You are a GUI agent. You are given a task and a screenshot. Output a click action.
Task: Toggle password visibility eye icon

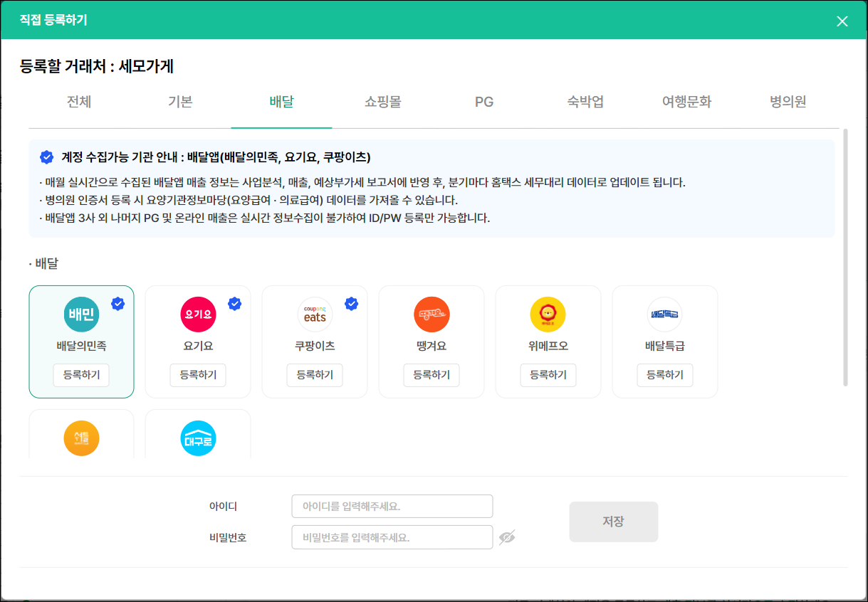[x=507, y=537]
